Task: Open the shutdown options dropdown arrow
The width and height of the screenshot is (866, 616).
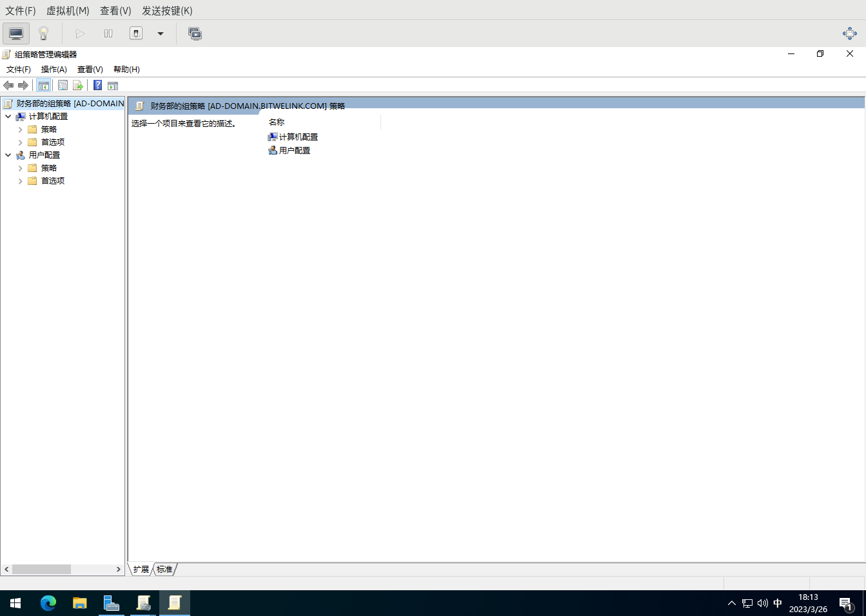Action: pyautogui.click(x=161, y=34)
